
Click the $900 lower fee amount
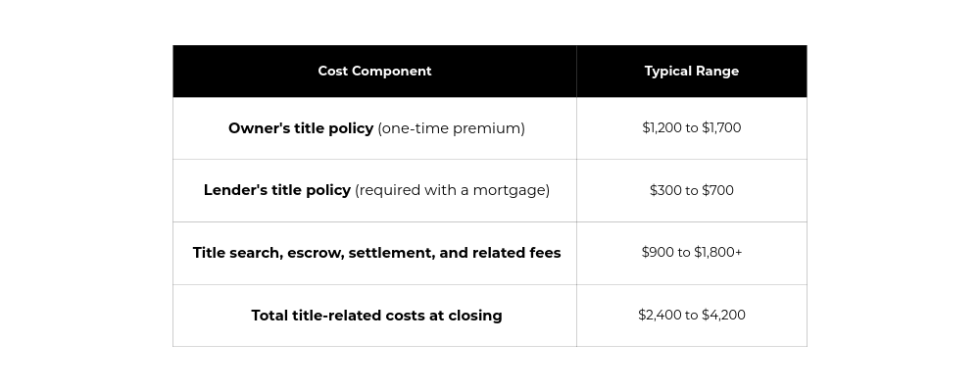point(658,253)
